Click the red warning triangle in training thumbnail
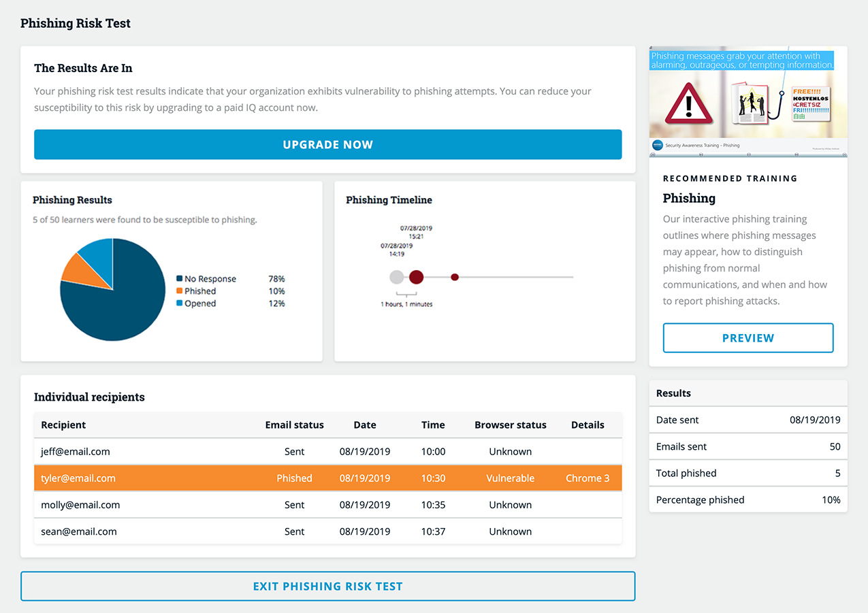This screenshot has width=868, height=613. (688, 105)
